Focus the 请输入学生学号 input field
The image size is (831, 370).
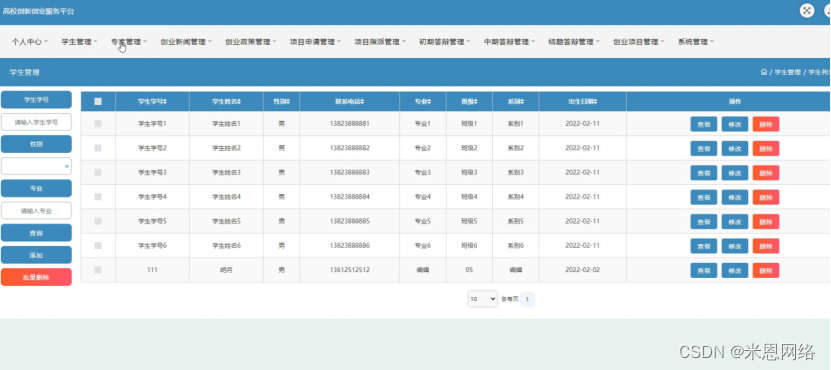(x=36, y=122)
